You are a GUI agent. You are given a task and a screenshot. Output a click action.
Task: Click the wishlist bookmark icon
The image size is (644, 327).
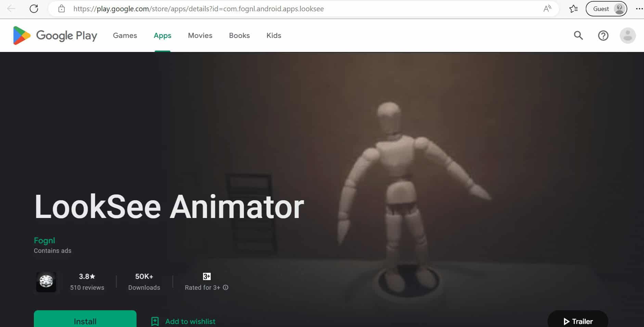pyautogui.click(x=155, y=321)
